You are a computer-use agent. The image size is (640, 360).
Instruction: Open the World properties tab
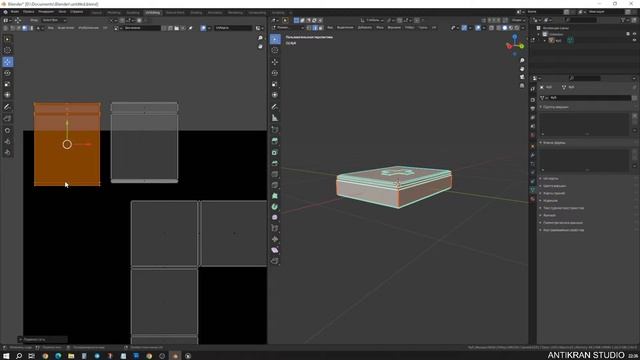coord(533,135)
